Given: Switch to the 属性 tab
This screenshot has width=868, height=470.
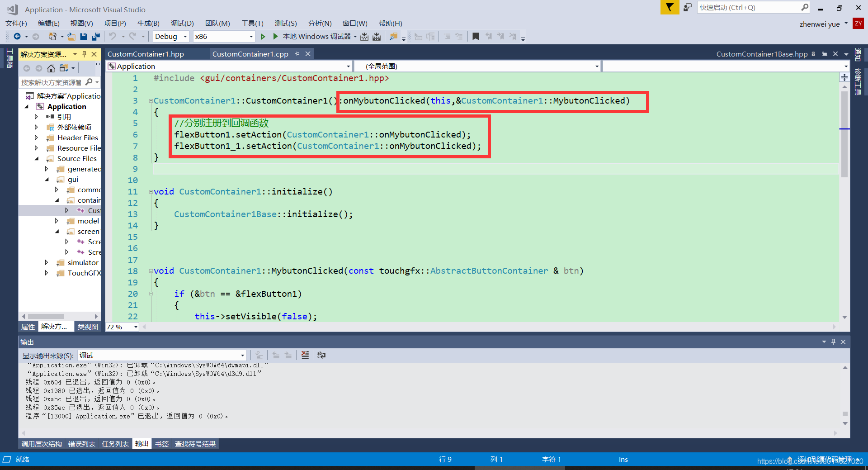Looking at the screenshot, I should [28, 327].
